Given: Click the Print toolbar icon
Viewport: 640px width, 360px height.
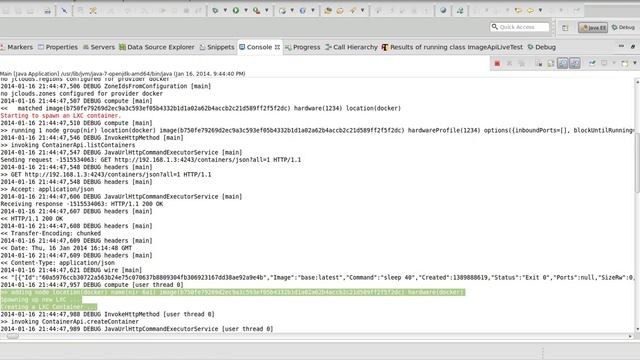Looking at the screenshot, I should (x=47, y=11).
